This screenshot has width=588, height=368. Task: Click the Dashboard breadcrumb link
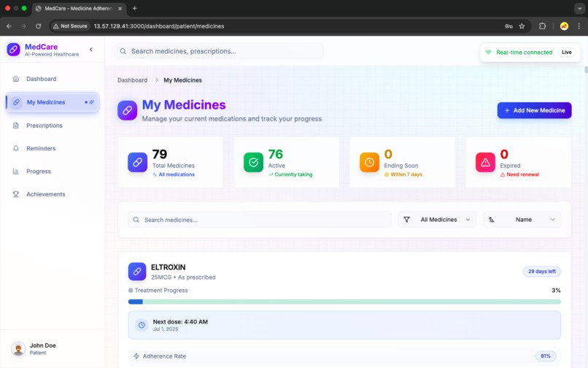[132, 80]
